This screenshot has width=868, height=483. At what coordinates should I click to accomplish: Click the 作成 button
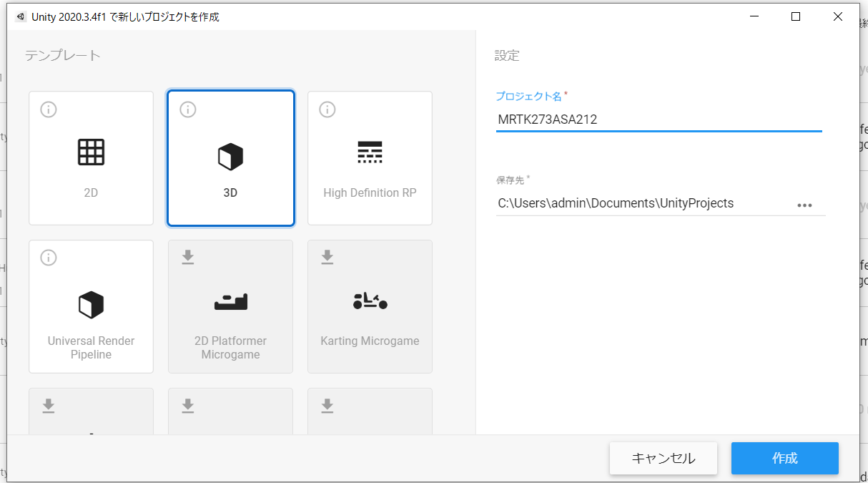pyautogui.click(x=785, y=458)
